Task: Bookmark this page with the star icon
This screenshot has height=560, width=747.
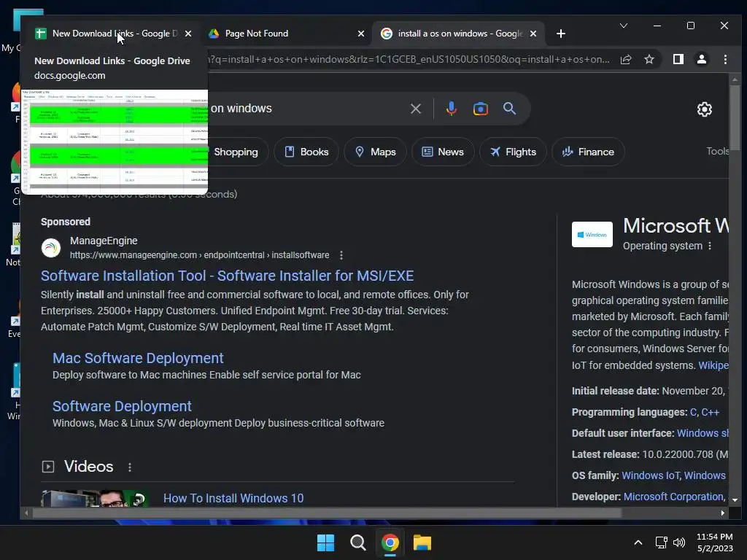Action: click(x=649, y=60)
